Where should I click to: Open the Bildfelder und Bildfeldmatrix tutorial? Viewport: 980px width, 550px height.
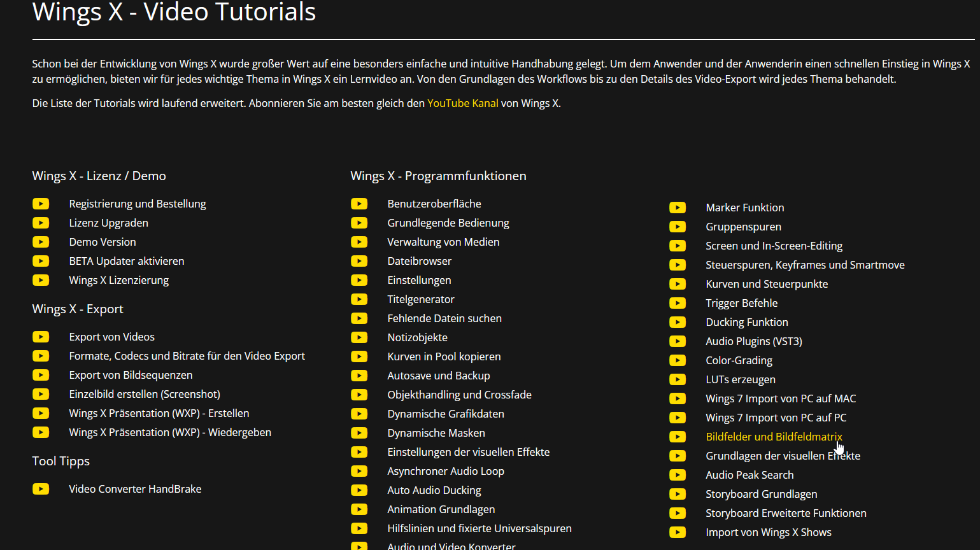(774, 437)
